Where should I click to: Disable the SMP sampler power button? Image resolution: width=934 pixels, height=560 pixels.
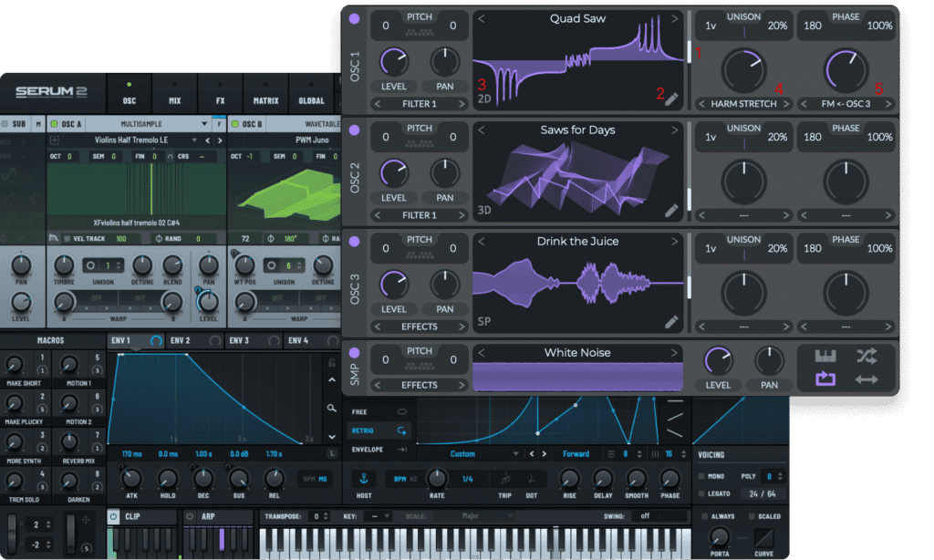pos(354,354)
